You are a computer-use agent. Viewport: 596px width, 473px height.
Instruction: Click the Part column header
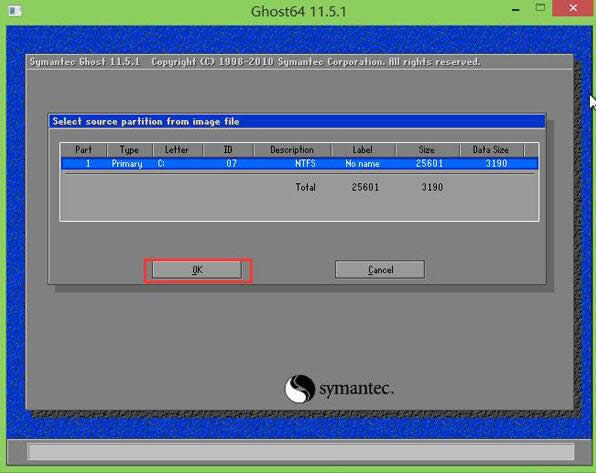[x=84, y=150]
